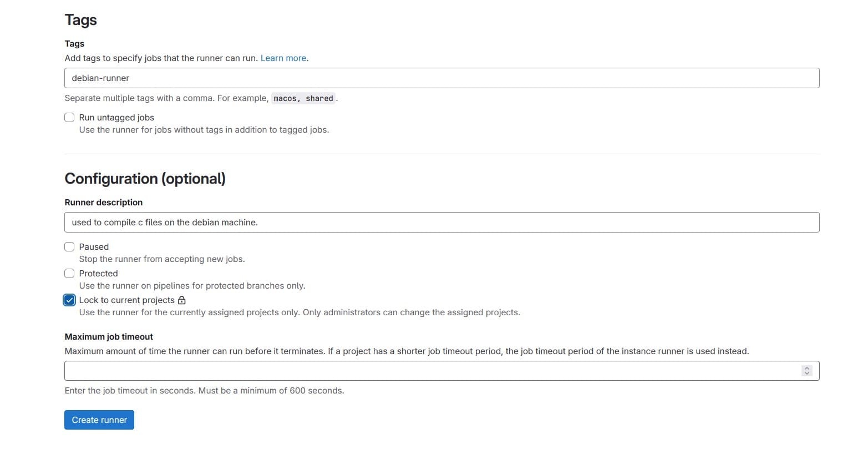Click the Run untagged jobs label text
868x459 pixels.
pos(116,118)
